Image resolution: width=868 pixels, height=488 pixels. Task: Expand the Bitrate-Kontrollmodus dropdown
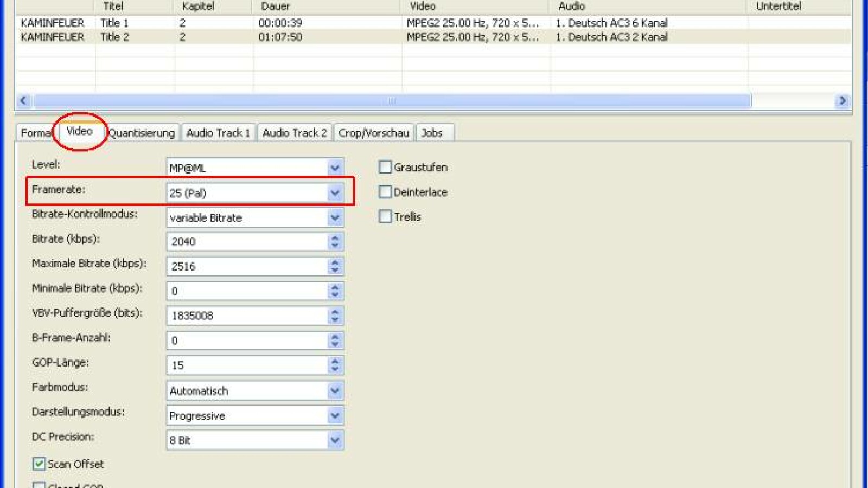coord(335,218)
